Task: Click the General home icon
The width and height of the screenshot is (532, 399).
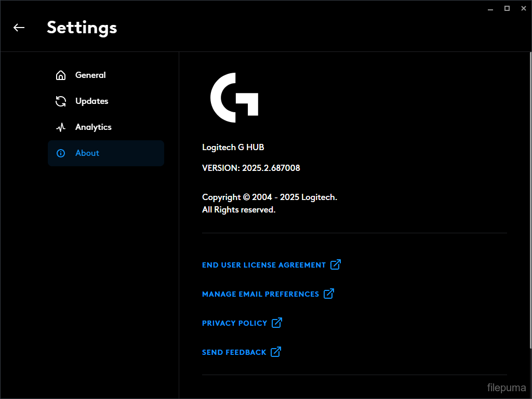Action: coord(61,75)
